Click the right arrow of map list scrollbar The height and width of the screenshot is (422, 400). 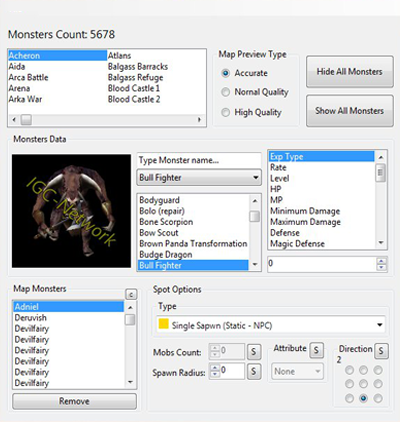(199, 120)
